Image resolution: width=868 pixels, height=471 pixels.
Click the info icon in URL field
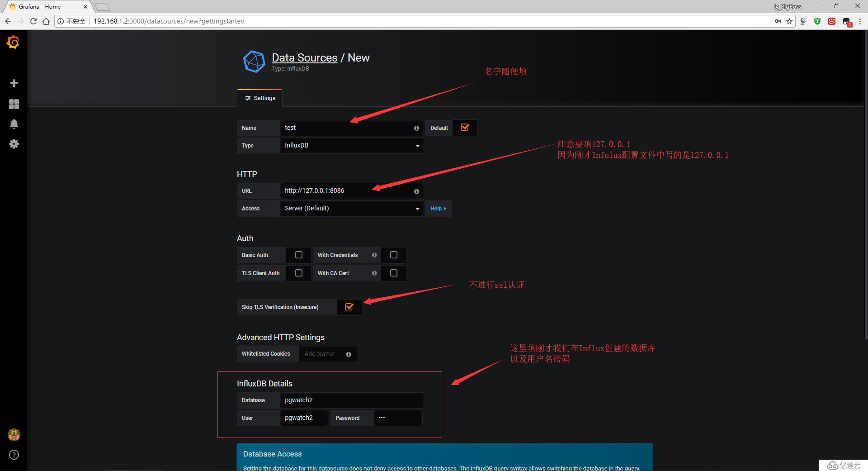[416, 191]
